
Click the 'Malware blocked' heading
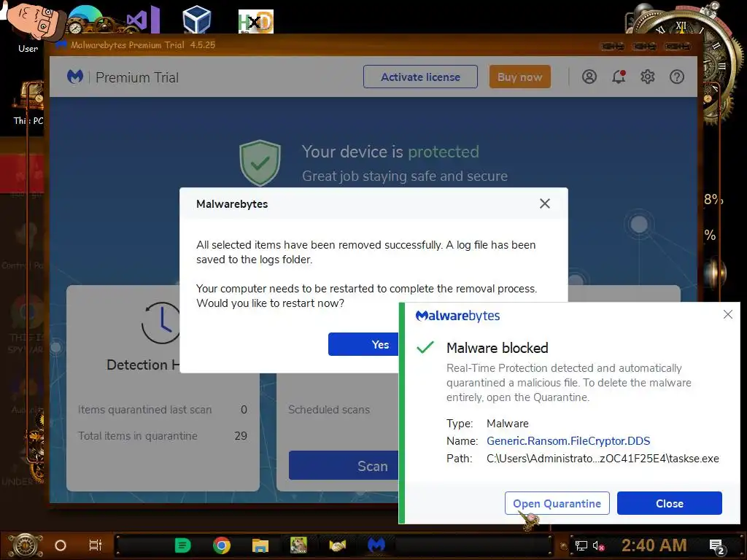pos(498,348)
